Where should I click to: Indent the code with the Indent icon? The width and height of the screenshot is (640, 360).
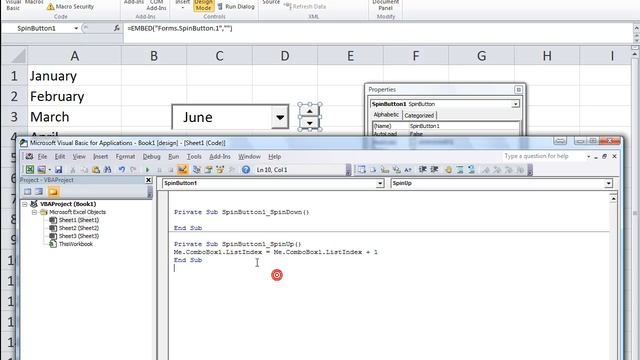(422, 169)
